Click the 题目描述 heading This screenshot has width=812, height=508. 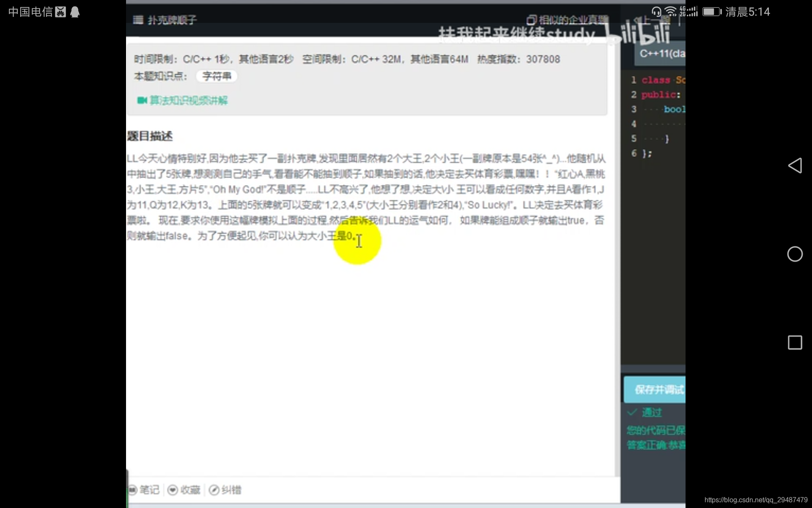[x=150, y=136]
